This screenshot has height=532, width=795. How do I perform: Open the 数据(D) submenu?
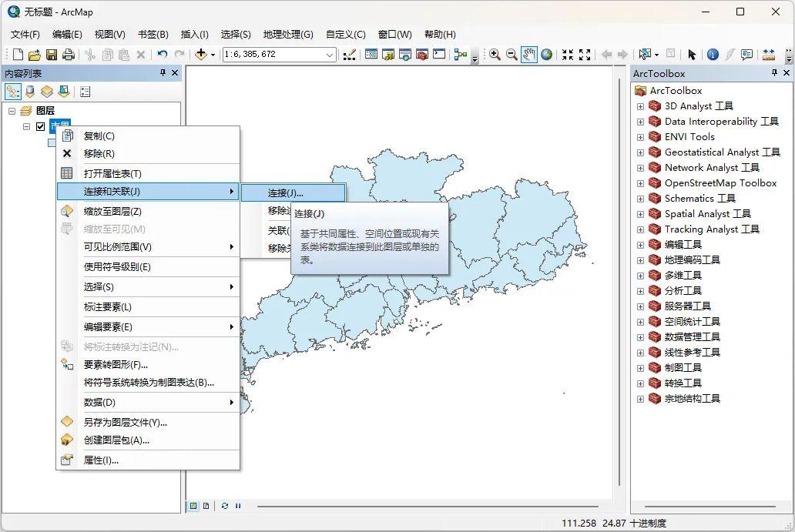(x=148, y=403)
